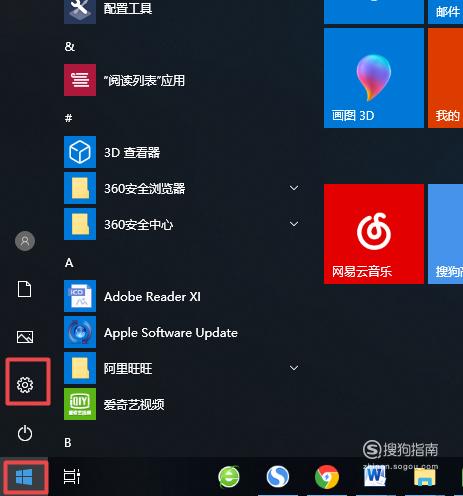Open the light blue 搜狗 tile
463x496 pixels.
pos(445,234)
